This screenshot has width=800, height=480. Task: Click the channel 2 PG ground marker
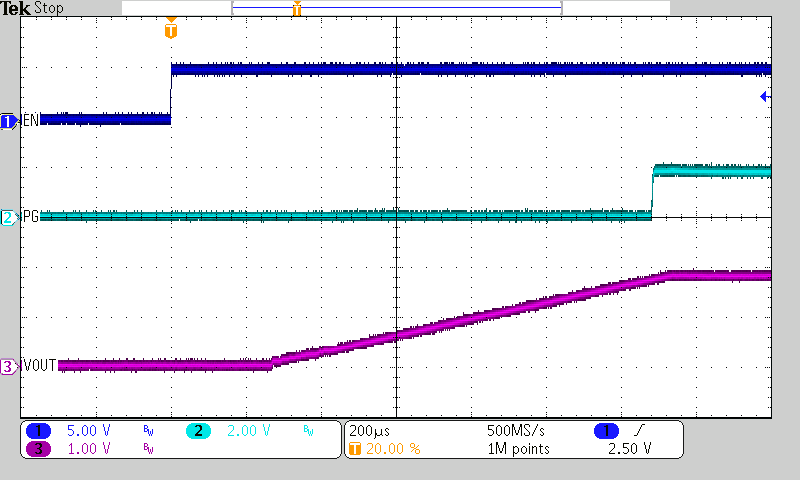9,217
